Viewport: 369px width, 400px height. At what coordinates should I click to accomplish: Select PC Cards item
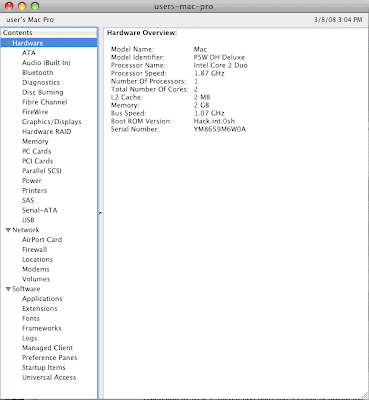point(36,151)
